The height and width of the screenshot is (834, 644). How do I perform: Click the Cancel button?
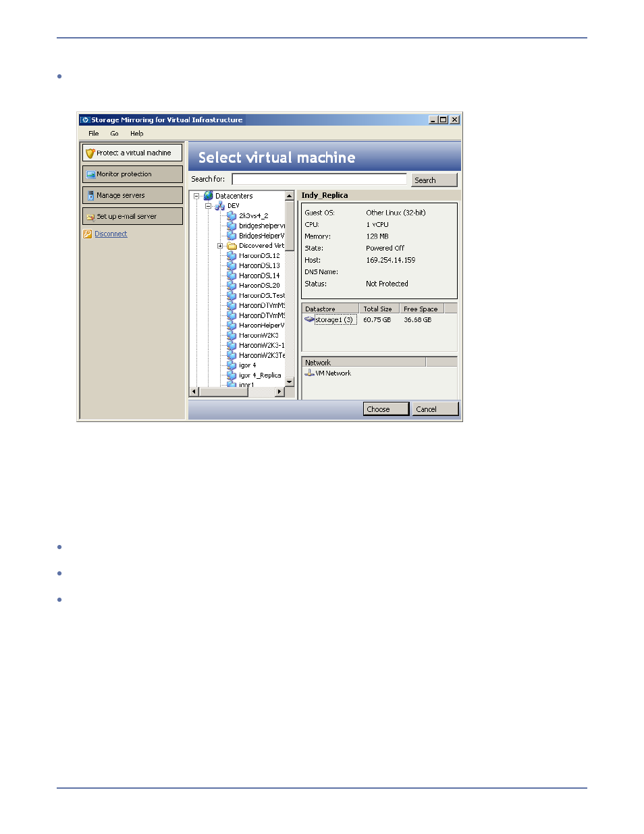click(x=435, y=409)
